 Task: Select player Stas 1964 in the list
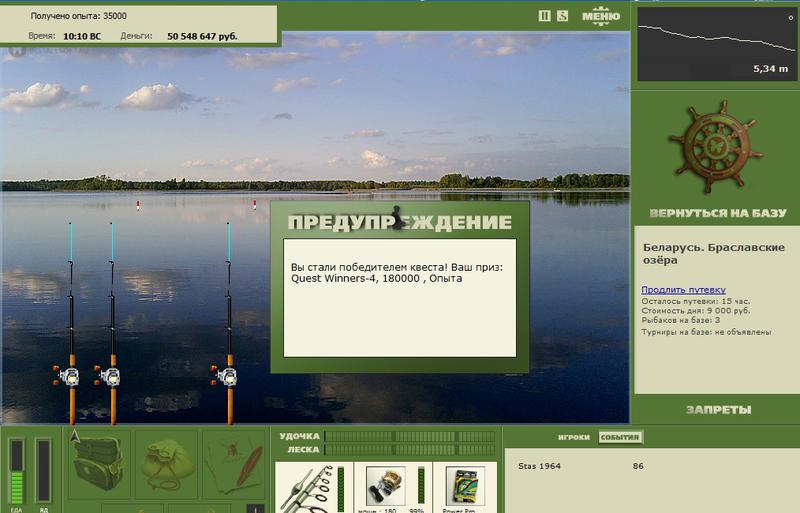click(539, 466)
